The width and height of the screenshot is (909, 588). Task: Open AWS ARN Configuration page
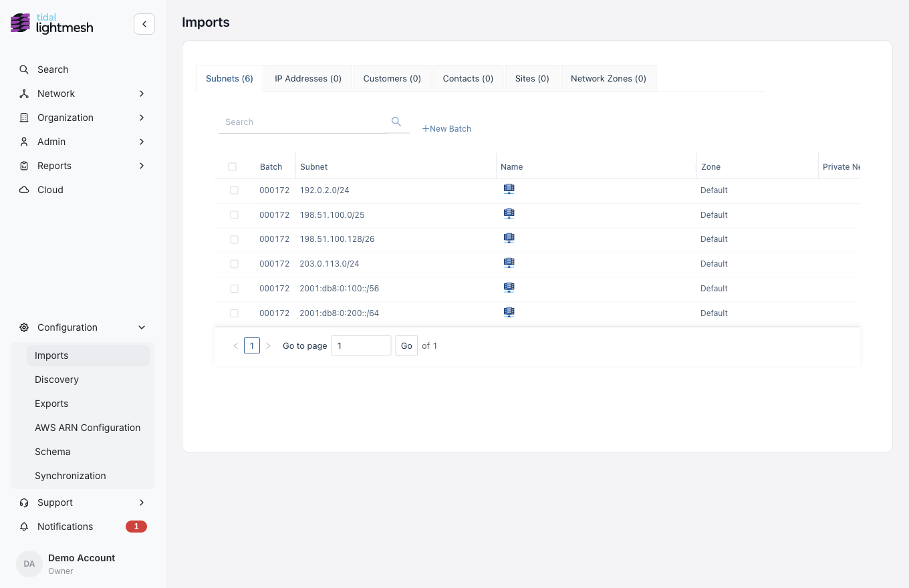tap(88, 428)
